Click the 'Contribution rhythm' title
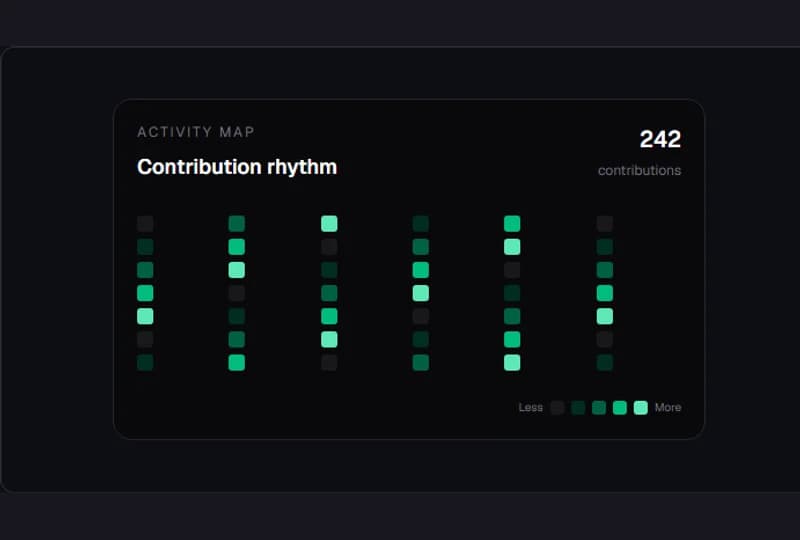The image size is (800, 540). [237, 167]
